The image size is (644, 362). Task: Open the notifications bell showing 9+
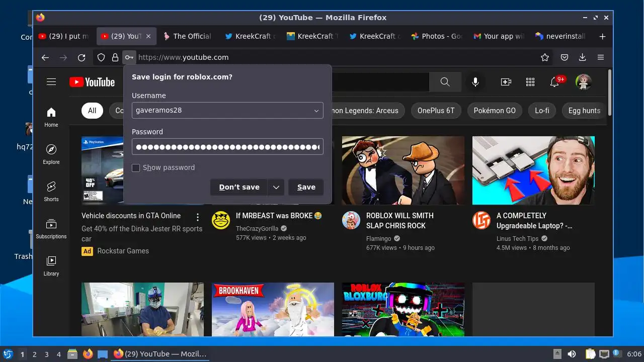[554, 82]
